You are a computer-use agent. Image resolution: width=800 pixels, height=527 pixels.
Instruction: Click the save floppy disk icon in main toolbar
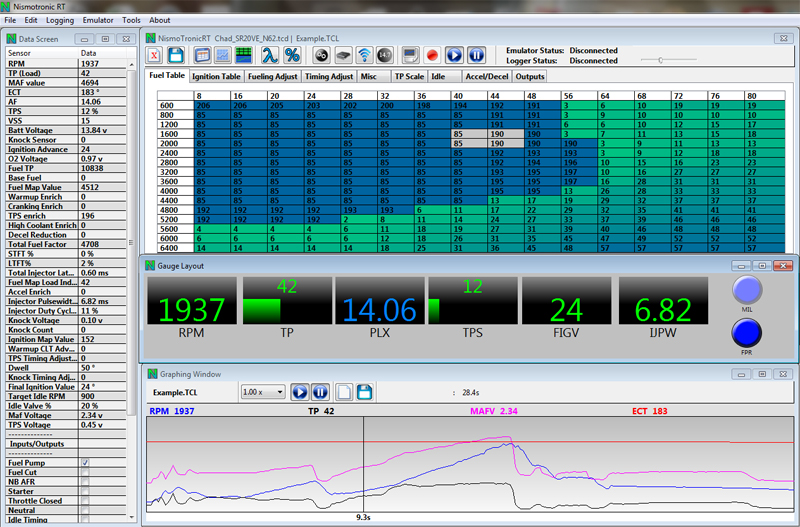coord(177,55)
